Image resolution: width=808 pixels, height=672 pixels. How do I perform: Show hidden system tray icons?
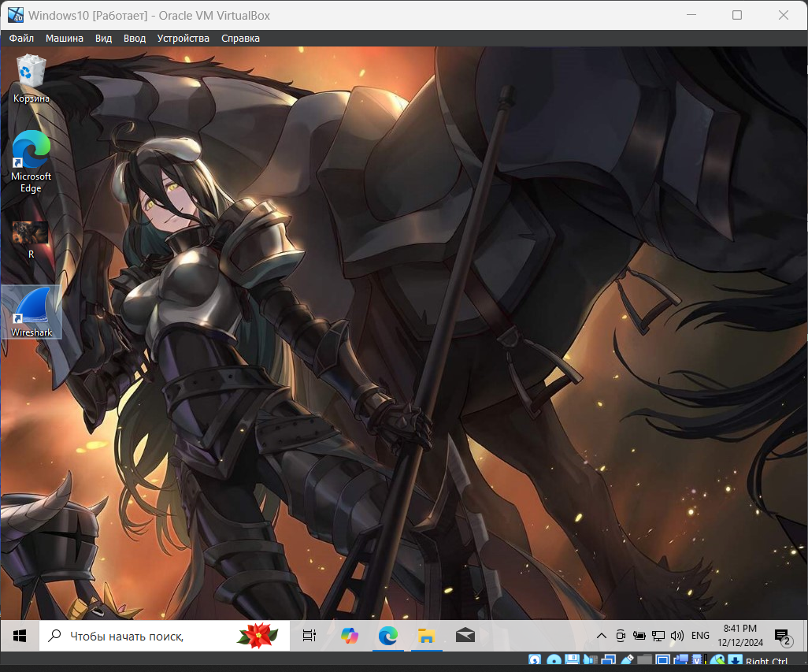(602, 636)
